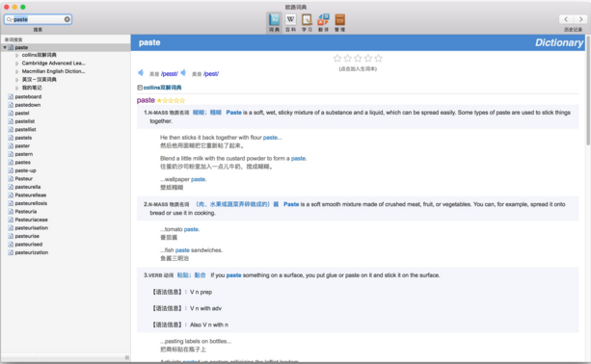Open the Study (学习) toolbar icon
The width and height of the screenshot is (591, 364).
click(x=307, y=22)
